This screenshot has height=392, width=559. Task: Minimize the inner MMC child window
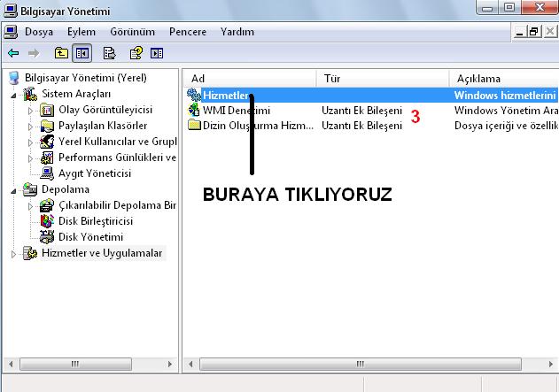coord(520,32)
